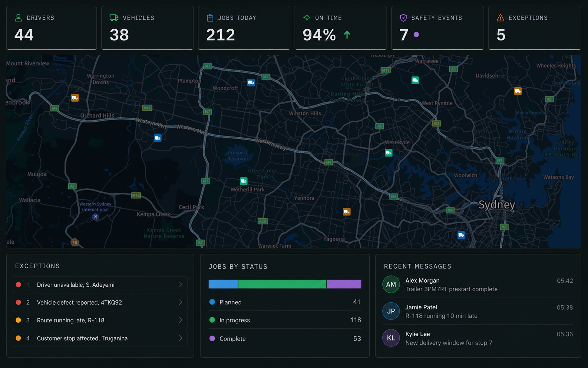Click the Complete count 53
This screenshot has width=588, height=368.
(357, 338)
